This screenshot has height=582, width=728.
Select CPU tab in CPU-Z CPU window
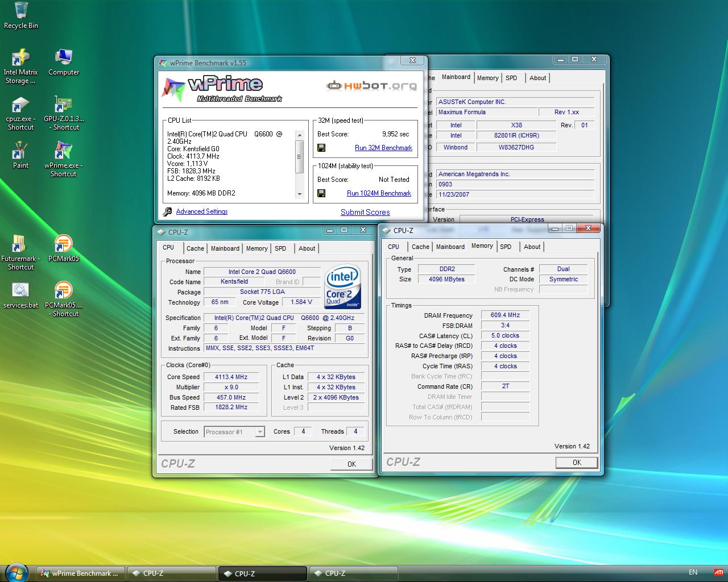168,247
